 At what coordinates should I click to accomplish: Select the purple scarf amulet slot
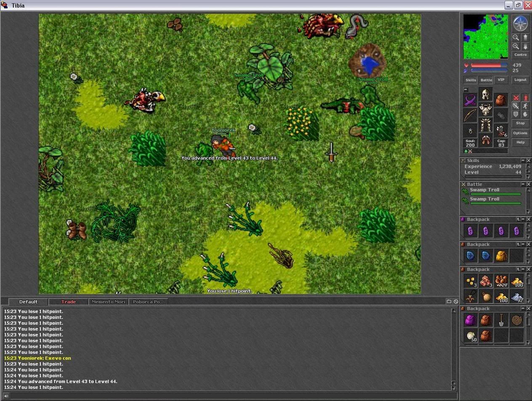(x=471, y=100)
